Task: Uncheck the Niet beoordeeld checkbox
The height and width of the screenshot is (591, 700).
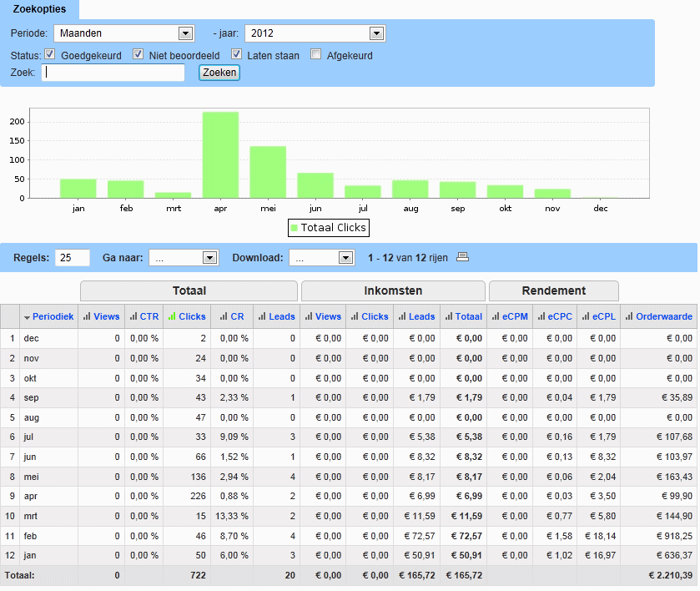Action: [138, 54]
